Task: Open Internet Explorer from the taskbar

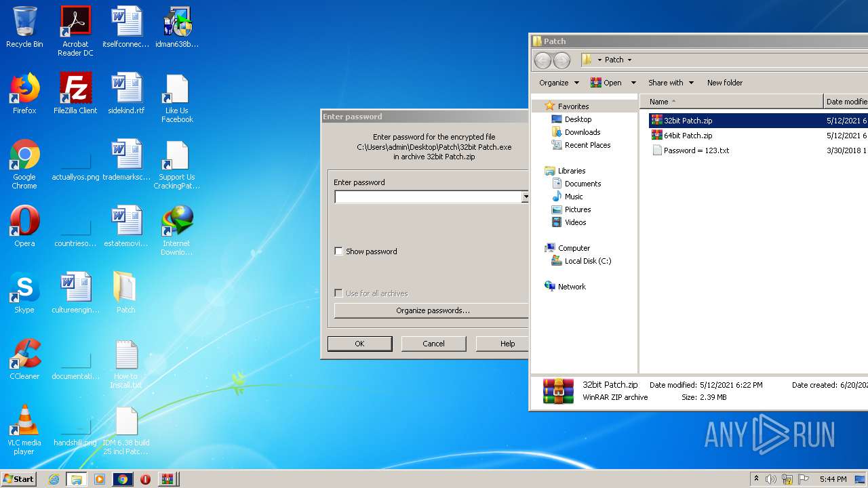Action: click(x=54, y=479)
